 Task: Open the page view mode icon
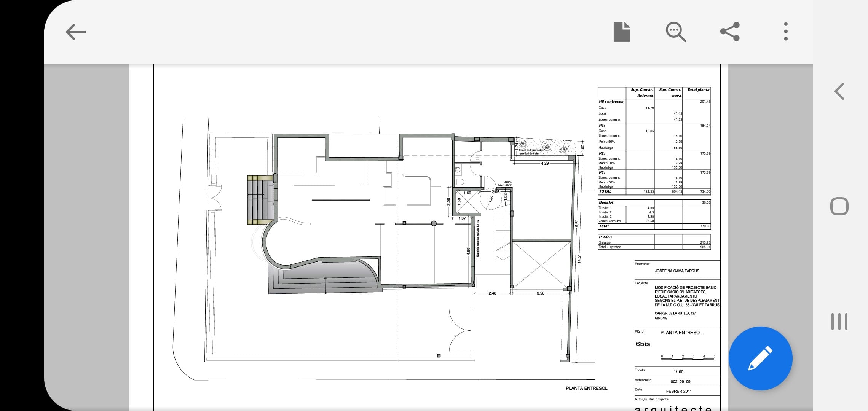click(x=622, y=32)
